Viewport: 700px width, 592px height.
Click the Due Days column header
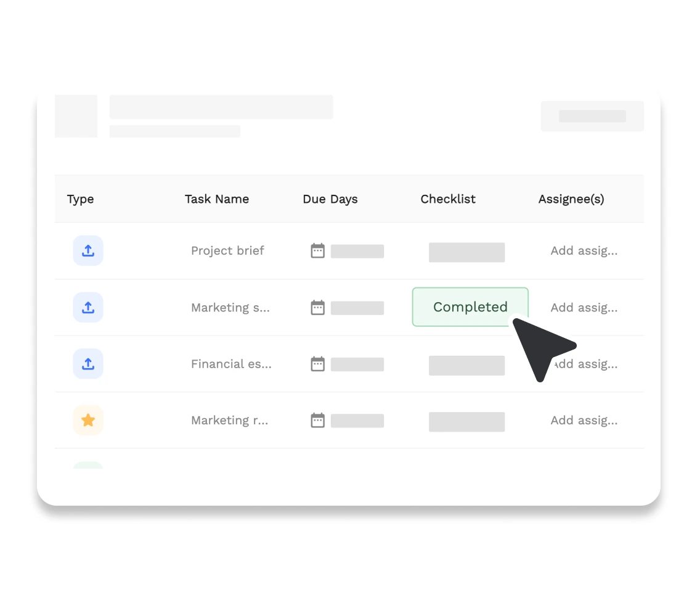tap(330, 199)
